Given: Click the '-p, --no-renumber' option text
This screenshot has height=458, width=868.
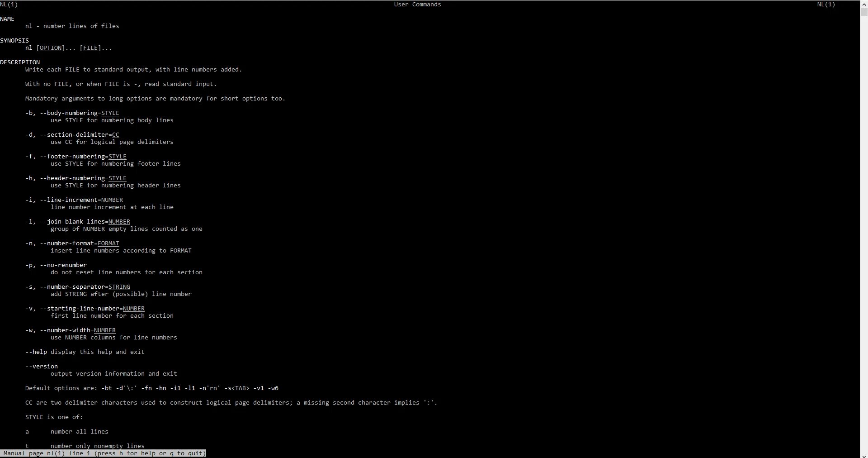Looking at the screenshot, I should (x=56, y=265).
